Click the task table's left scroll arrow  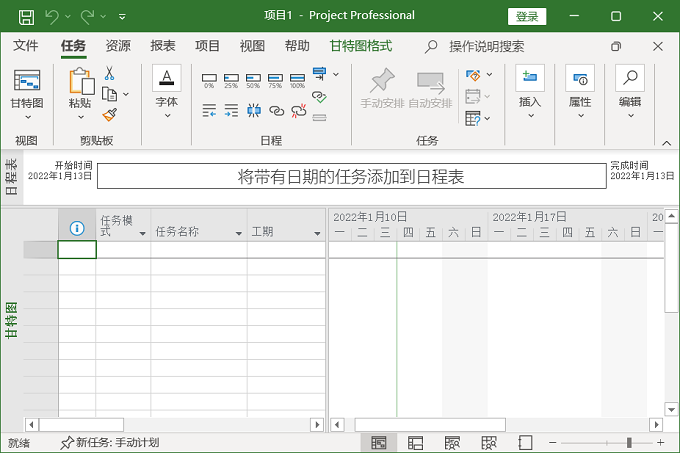click(x=32, y=425)
